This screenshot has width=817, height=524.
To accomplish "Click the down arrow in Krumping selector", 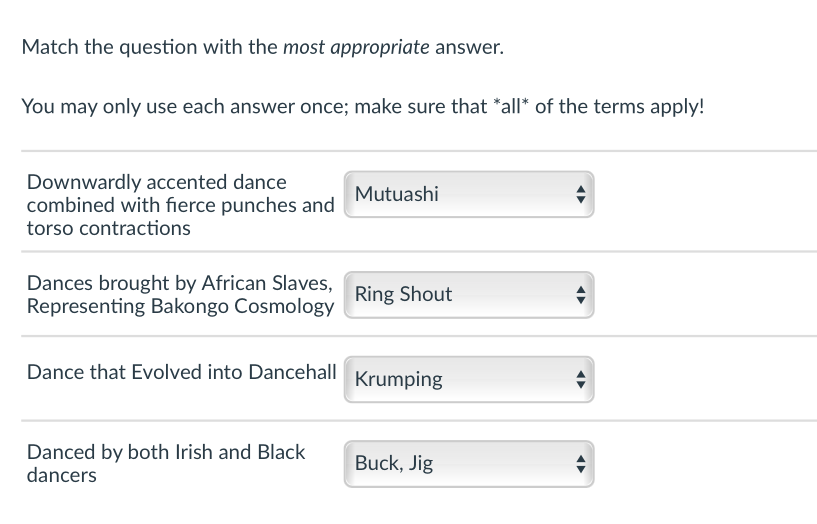I will click(581, 385).
